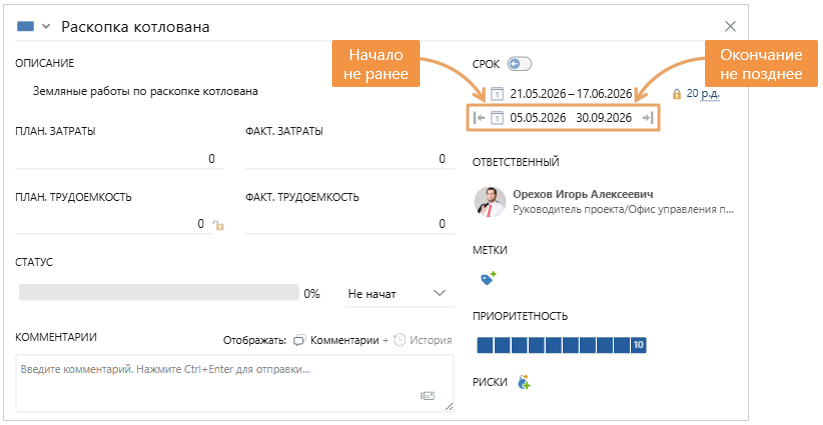Open the blue task color icon menu
Screen dimensions: 823x425
[x=26, y=27]
